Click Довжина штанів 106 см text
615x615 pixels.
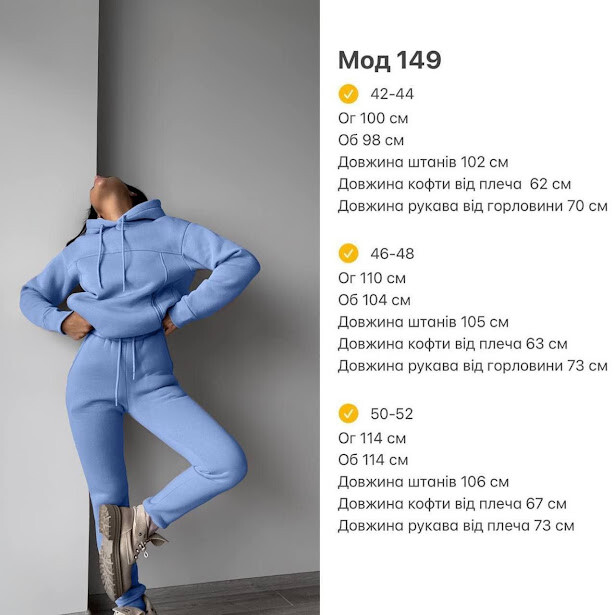(423, 482)
